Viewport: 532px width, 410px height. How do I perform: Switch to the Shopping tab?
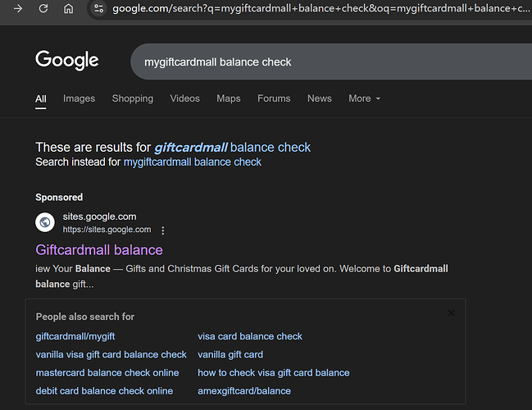click(133, 98)
